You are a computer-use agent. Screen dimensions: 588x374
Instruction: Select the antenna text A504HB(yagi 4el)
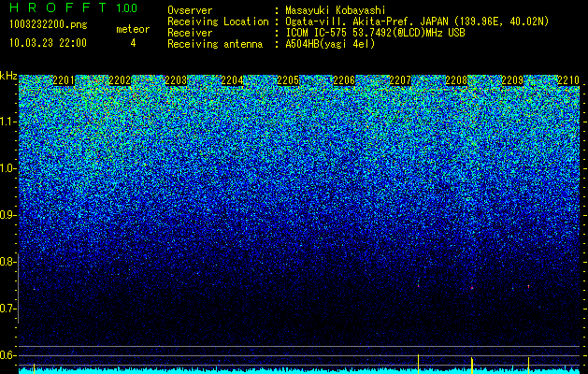tap(330, 44)
